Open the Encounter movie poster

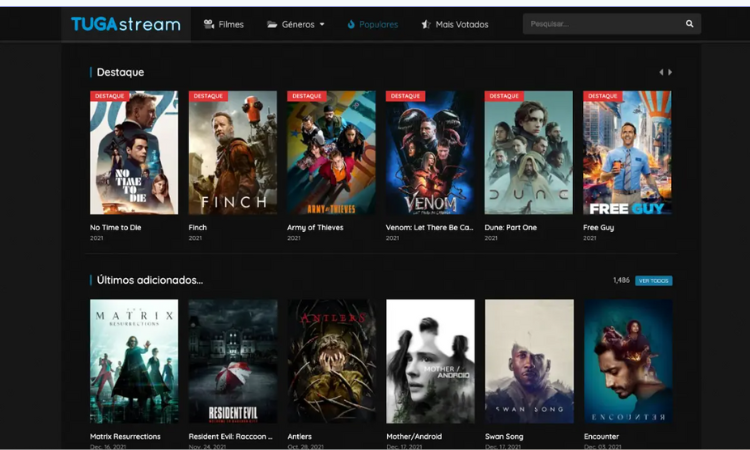click(x=628, y=361)
